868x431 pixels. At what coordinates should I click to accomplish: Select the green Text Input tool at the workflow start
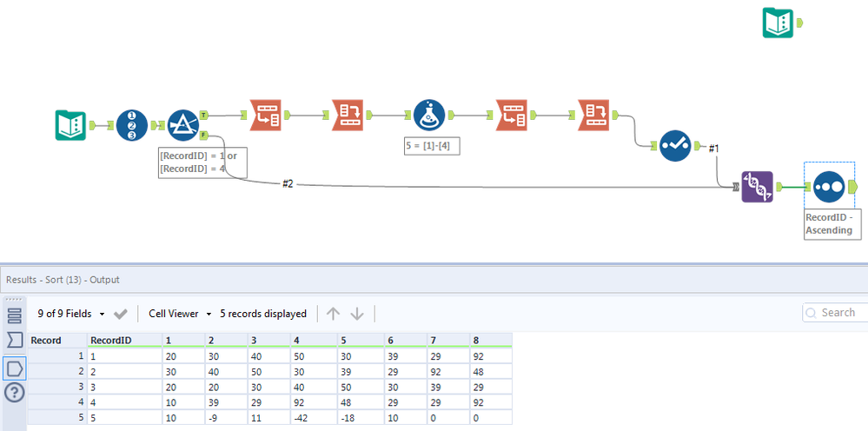[x=71, y=126]
